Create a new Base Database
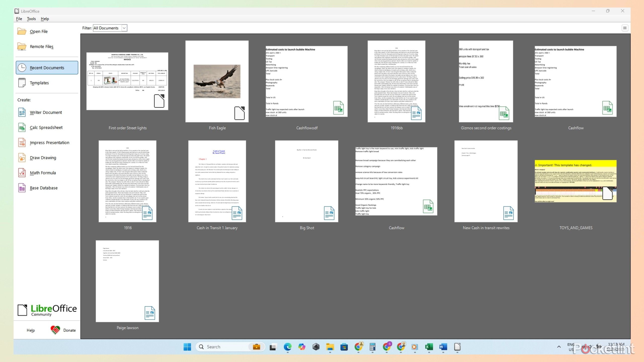 click(x=43, y=188)
